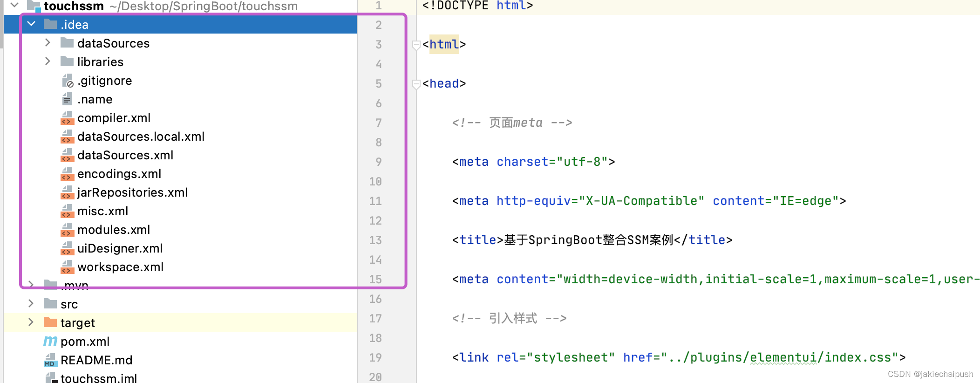
Task: Click the <!DOCTYPE html> line
Action: pos(477,6)
